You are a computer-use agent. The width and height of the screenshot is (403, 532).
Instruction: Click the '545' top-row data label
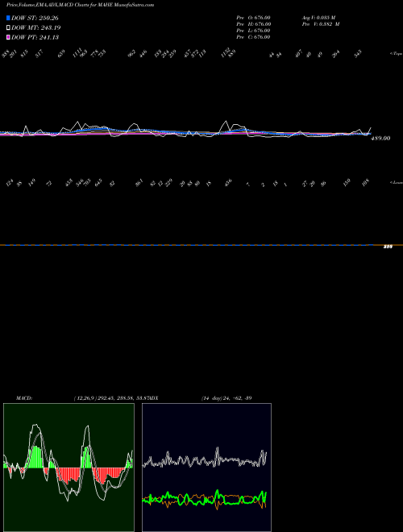point(358,54)
